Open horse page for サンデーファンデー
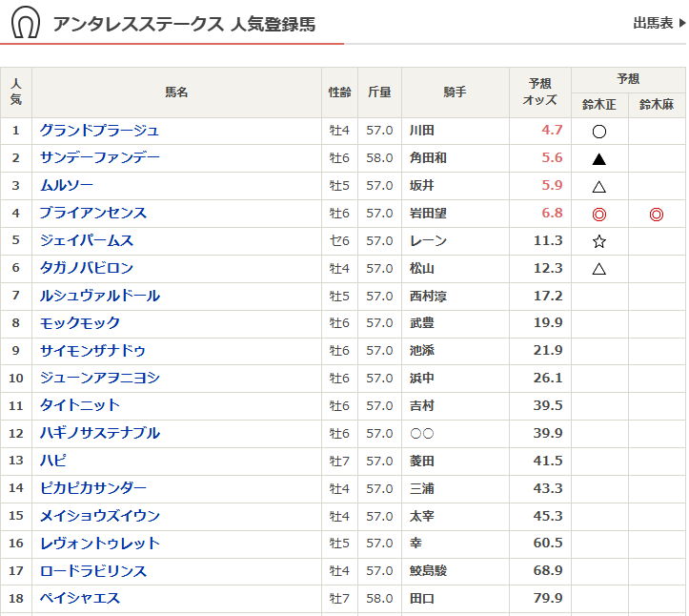Image resolution: width=689 pixels, height=616 pixels. [99, 158]
